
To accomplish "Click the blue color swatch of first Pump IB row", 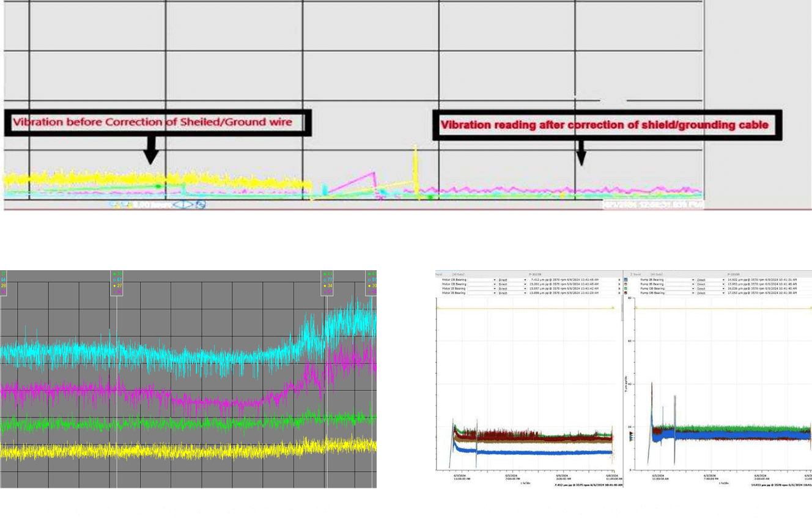I will pyautogui.click(x=626, y=279).
